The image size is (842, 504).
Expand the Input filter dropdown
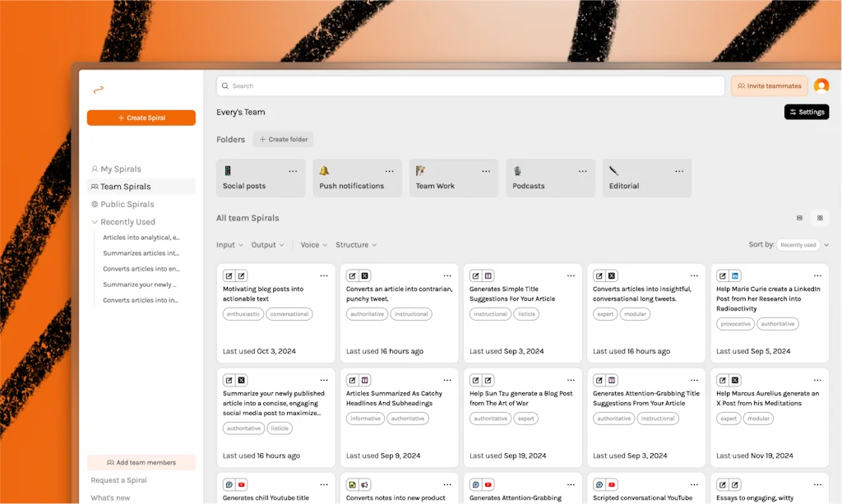(229, 245)
